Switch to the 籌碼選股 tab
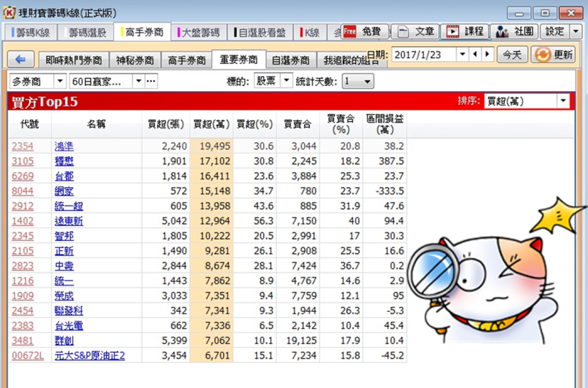 pyautogui.click(x=85, y=33)
